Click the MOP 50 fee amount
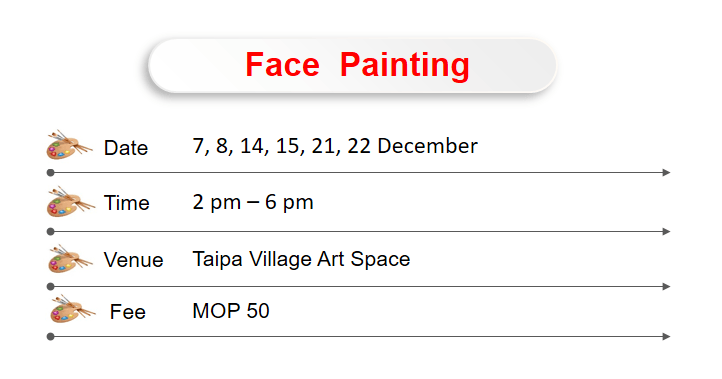The width and height of the screenshot is (722, 379). pyautogui.click(x=231, y=311)
